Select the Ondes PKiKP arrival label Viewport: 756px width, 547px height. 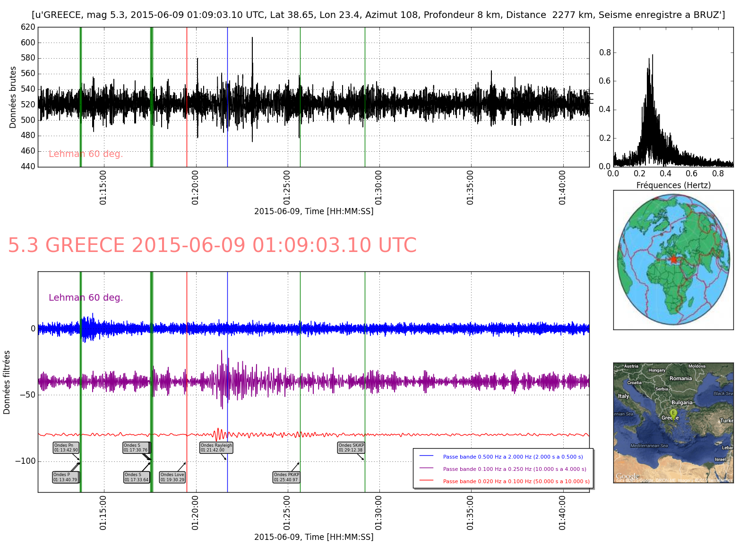click(286, 477)
